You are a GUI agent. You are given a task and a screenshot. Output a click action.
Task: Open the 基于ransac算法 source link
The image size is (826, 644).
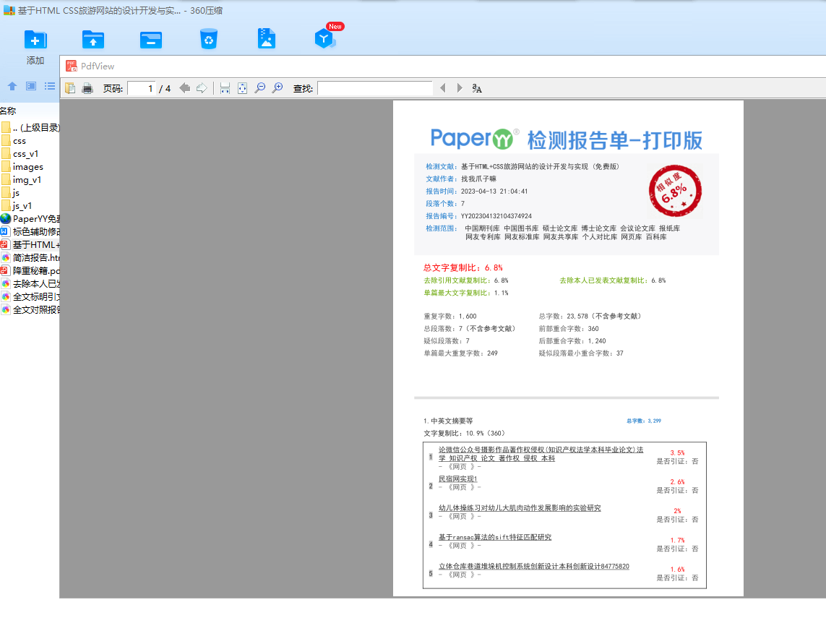(494, 537)
